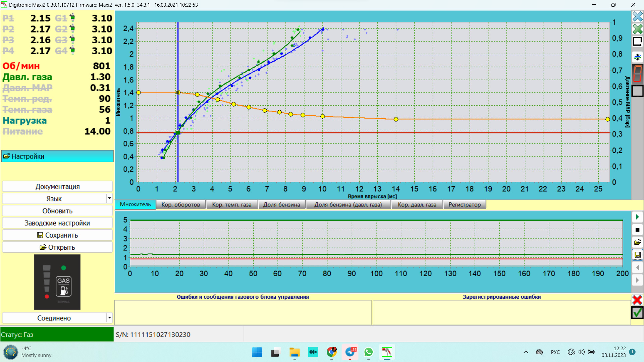
Task: Toggle the empty square box under digit display
Action: pyautogui.click(x=637, y=91)
